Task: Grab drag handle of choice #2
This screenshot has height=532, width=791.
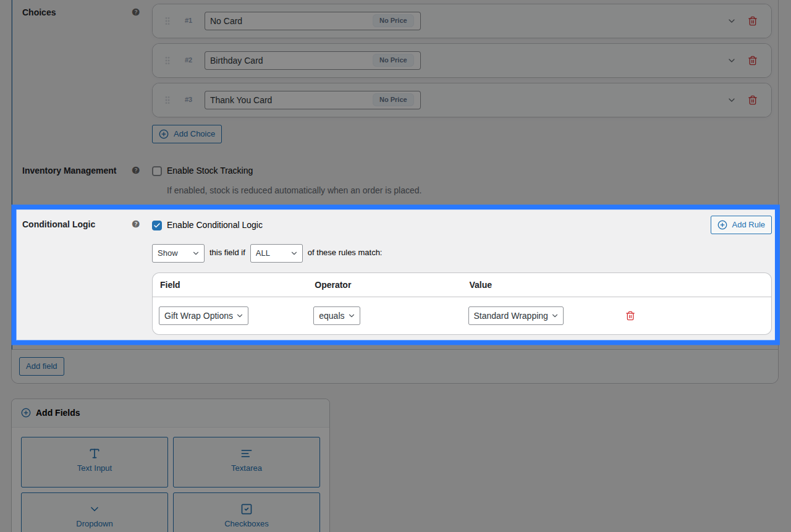Action: (x=167, y=61)
